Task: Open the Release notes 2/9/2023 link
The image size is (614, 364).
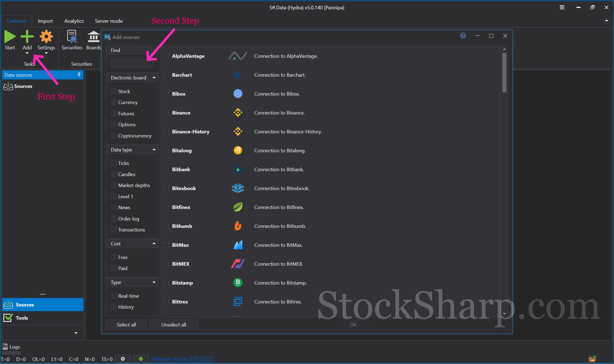Action: point(182,359)
